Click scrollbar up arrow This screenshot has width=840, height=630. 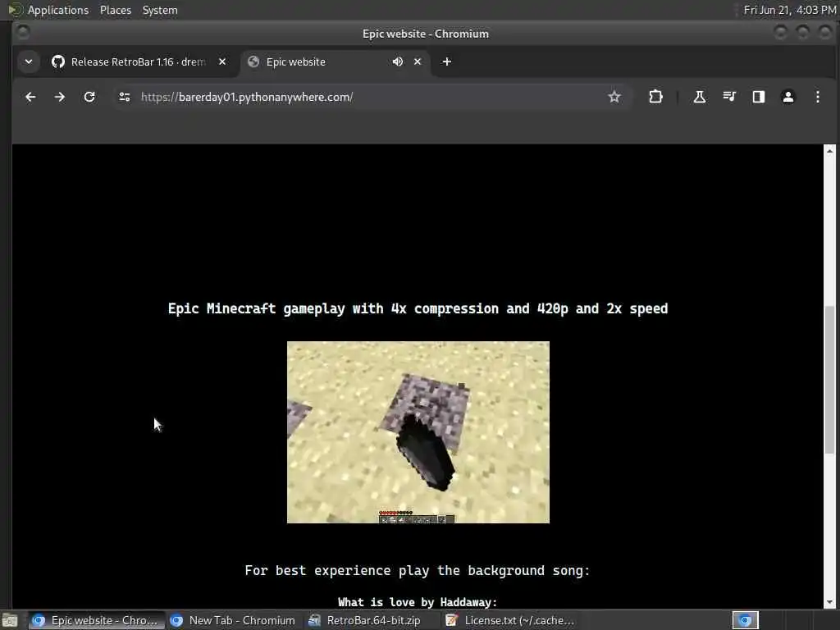829,151
